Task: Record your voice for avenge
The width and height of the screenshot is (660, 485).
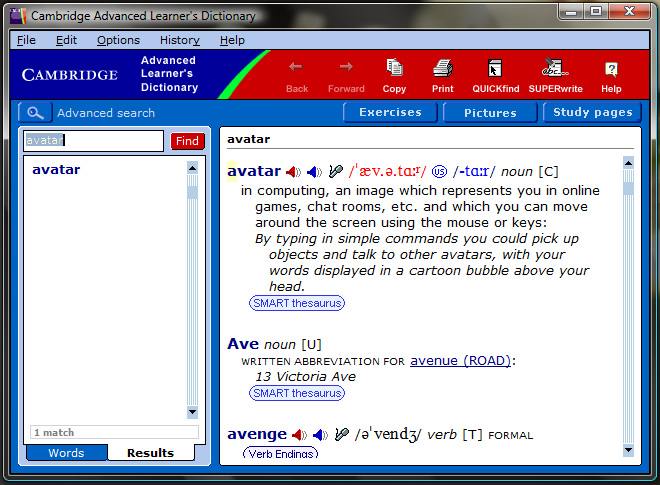Action: [x=341, y=434]
